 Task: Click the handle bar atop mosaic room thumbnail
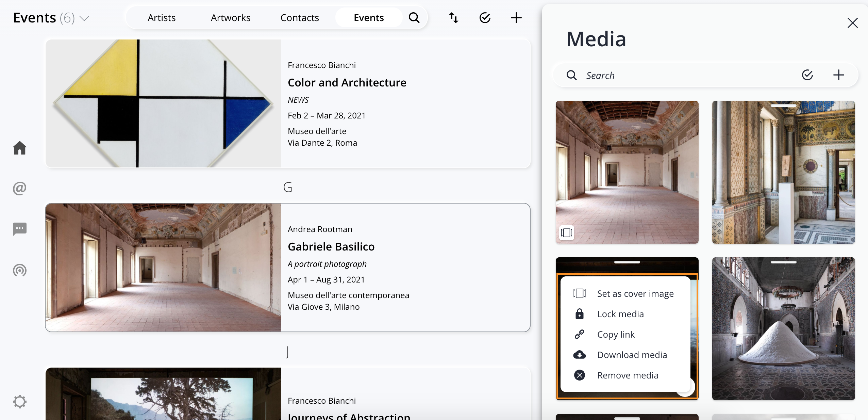coord(784,105)
